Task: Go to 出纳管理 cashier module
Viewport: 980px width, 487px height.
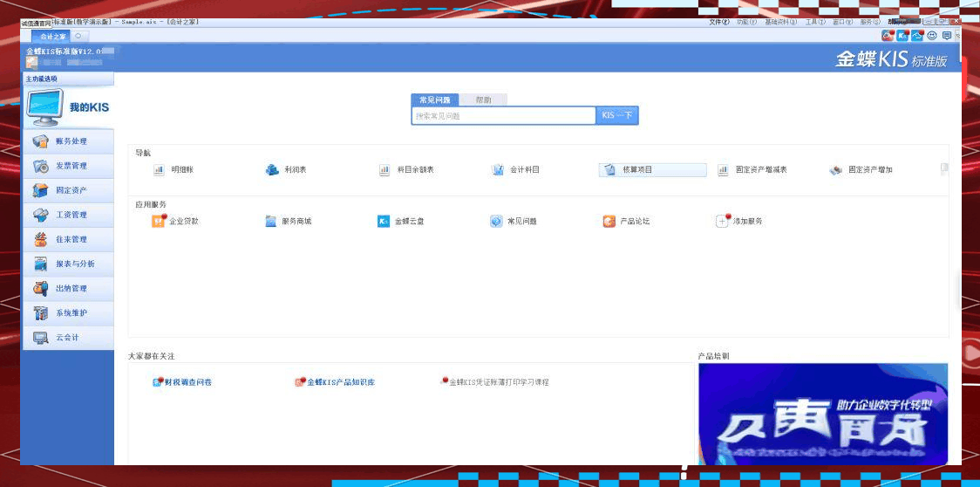Action: click(70, 288)
